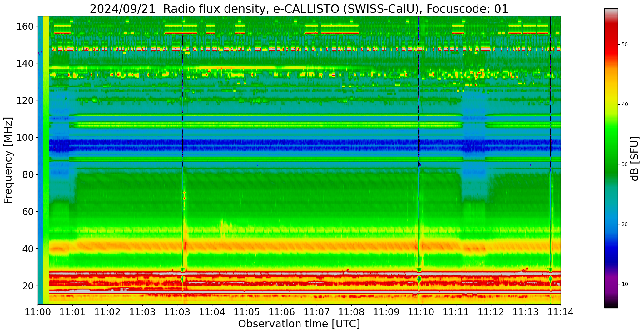
Task: Click the vertical burst streak near 11:10
Action: tap(419, 160)
